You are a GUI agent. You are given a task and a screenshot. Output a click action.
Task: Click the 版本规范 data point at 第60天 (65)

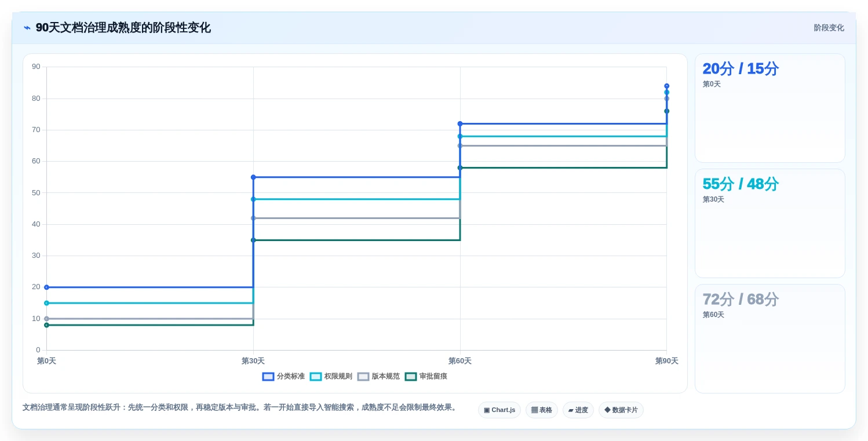pos(460,145)
